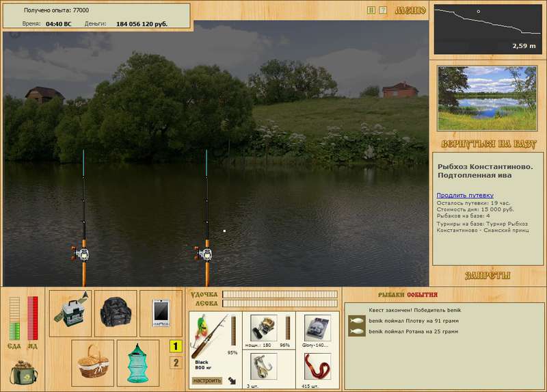
Task: Open the mobile phone
Action: click(x=161, y=313)
